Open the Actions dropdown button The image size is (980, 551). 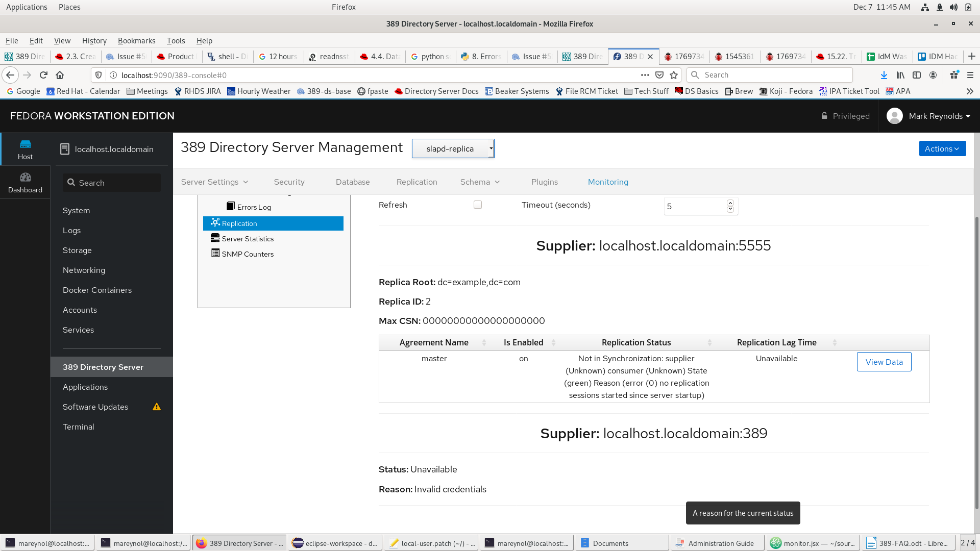coord(942,148)
